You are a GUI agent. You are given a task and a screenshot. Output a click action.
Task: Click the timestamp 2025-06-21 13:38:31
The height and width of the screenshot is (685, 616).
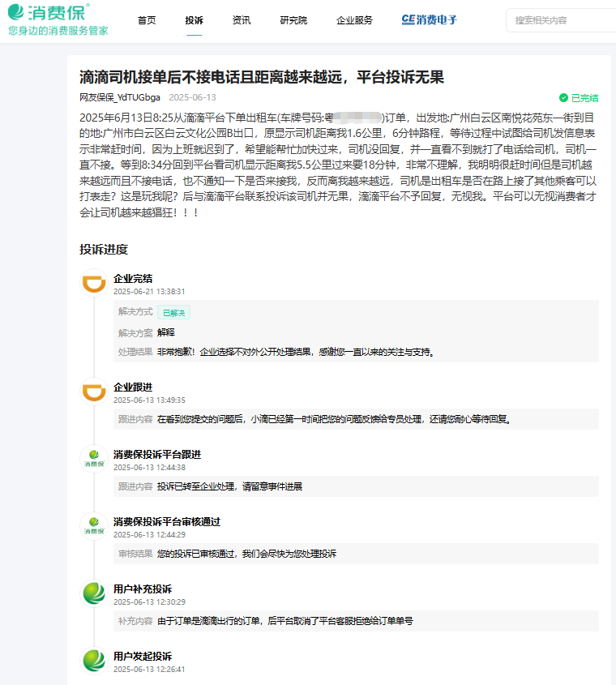tap(149, 291)
